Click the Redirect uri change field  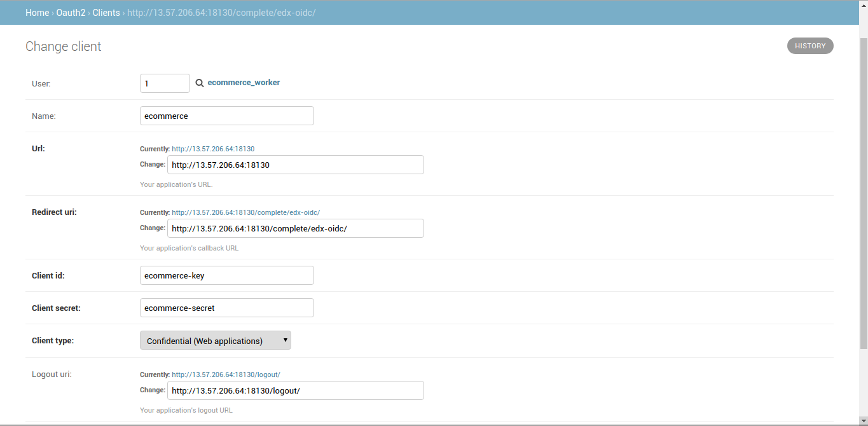(295, 228)
